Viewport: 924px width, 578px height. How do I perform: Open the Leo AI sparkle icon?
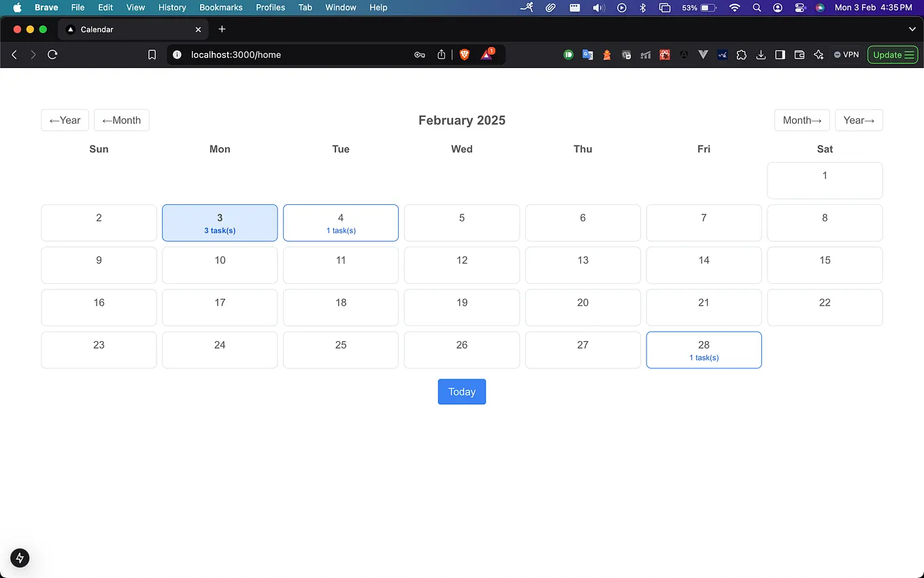click(819, 54)
